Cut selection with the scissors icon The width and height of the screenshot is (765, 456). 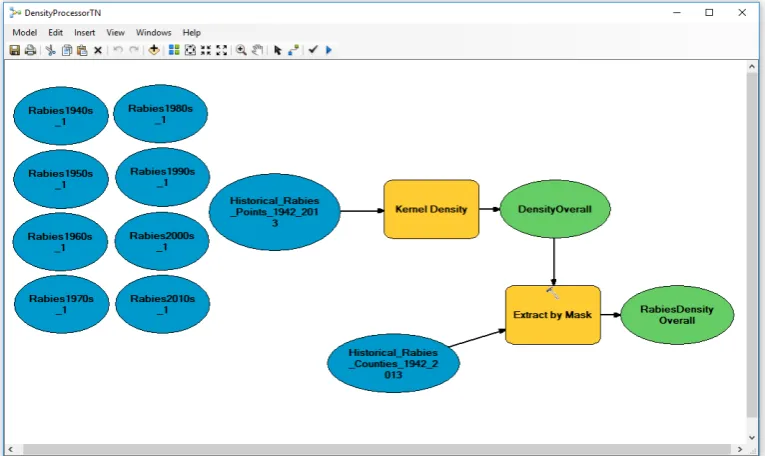coord(50,50)
